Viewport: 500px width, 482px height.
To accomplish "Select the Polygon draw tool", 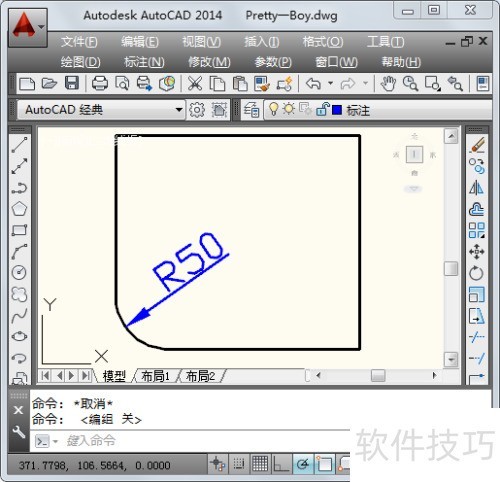I will [x=19, y=209].
